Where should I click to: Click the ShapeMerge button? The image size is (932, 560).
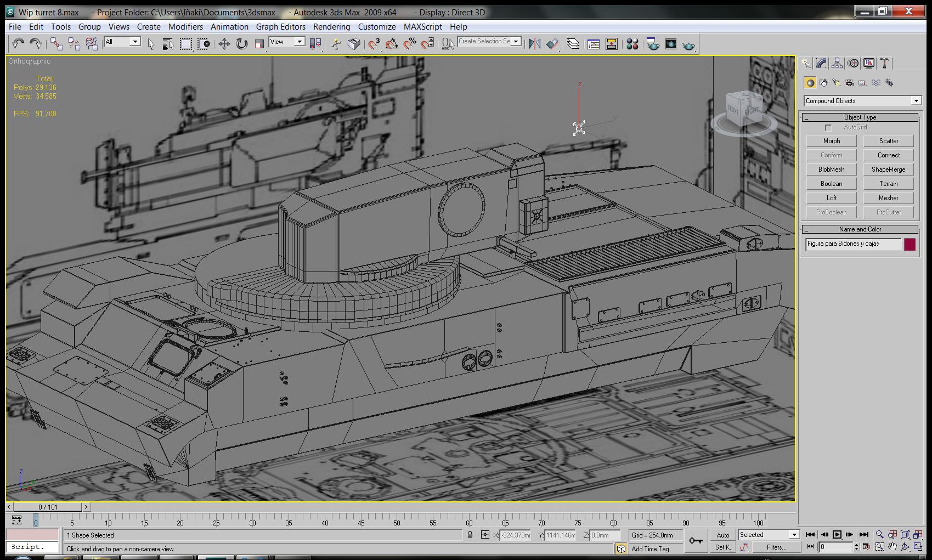(888, 169)
